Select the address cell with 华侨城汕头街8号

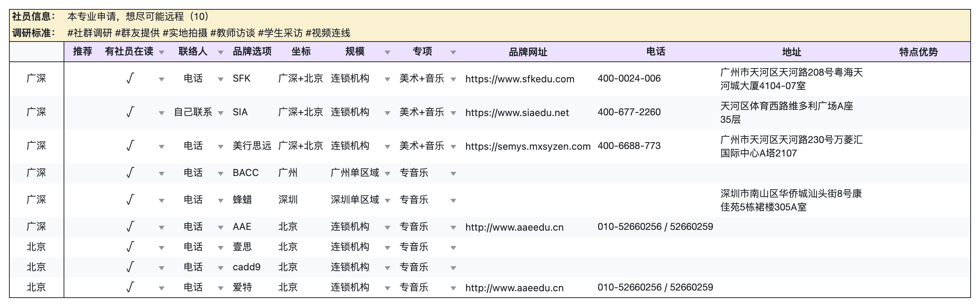point(791,200)
